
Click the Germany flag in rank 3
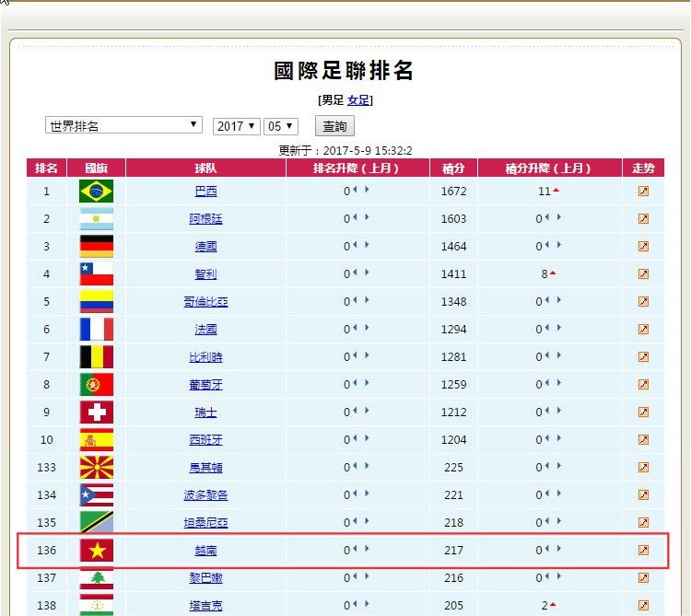[96, 246]
